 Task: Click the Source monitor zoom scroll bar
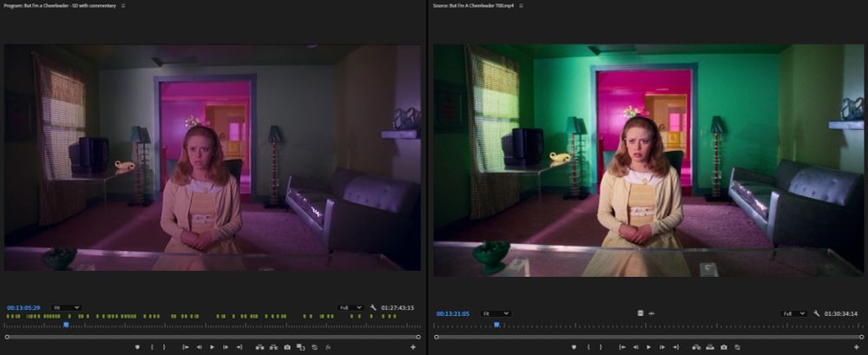pos(650,337)
